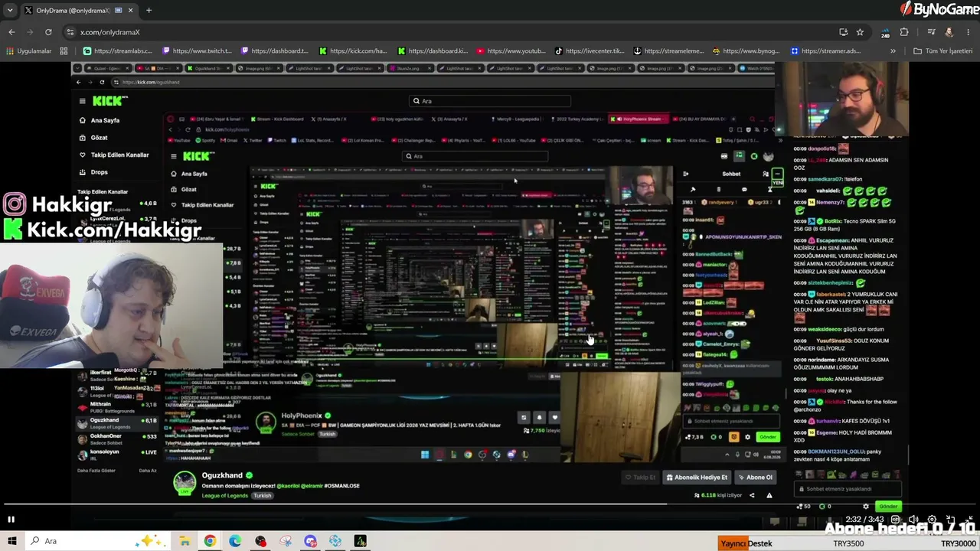The width and height of the screenshot is (980, 551).
Task: Open Drops in Kick sidebar
Action: (x=93, y=172)
